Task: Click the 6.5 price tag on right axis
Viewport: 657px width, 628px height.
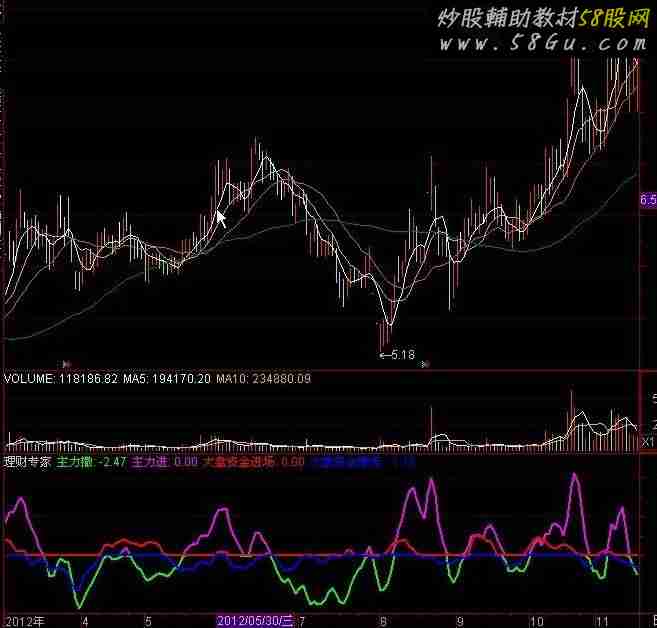Action: 647,202
